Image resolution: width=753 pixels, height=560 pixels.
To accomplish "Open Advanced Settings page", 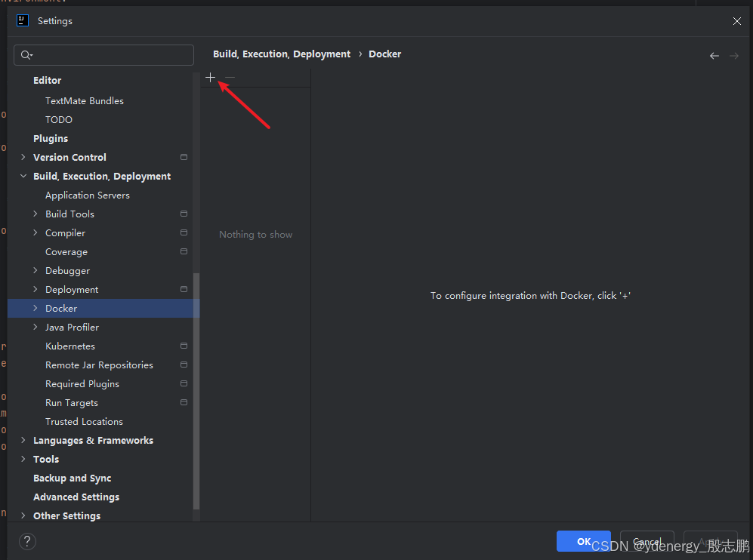I will click(x=76, y=497).
